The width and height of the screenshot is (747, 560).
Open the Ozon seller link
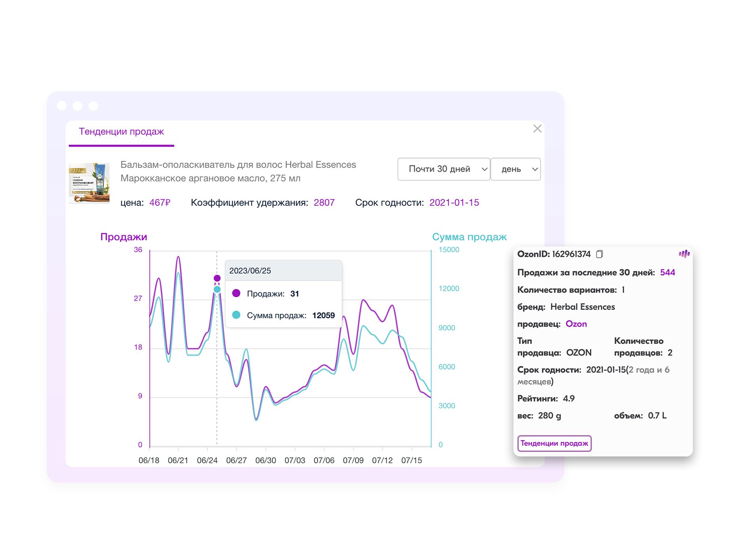pyautogui.click(x=576, y=324)
